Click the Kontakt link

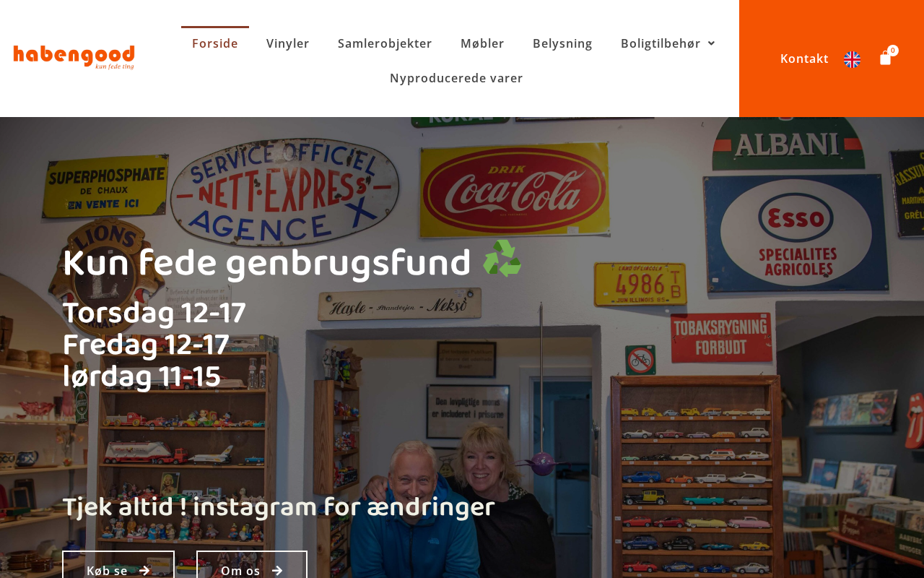pos(804,59)
